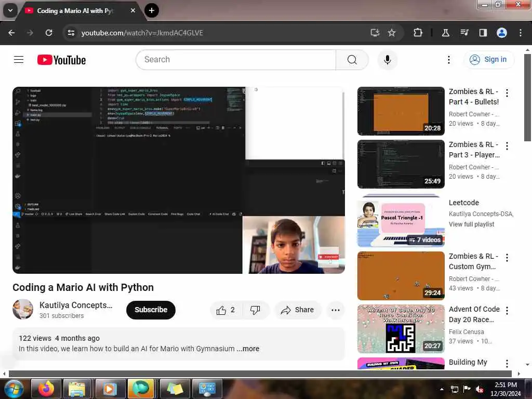Open Kautilya Concepts channel name link

tap(76, 305)
